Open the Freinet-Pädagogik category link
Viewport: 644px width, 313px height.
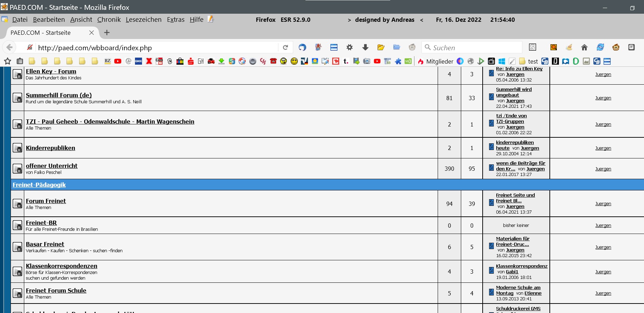(39, 185)
